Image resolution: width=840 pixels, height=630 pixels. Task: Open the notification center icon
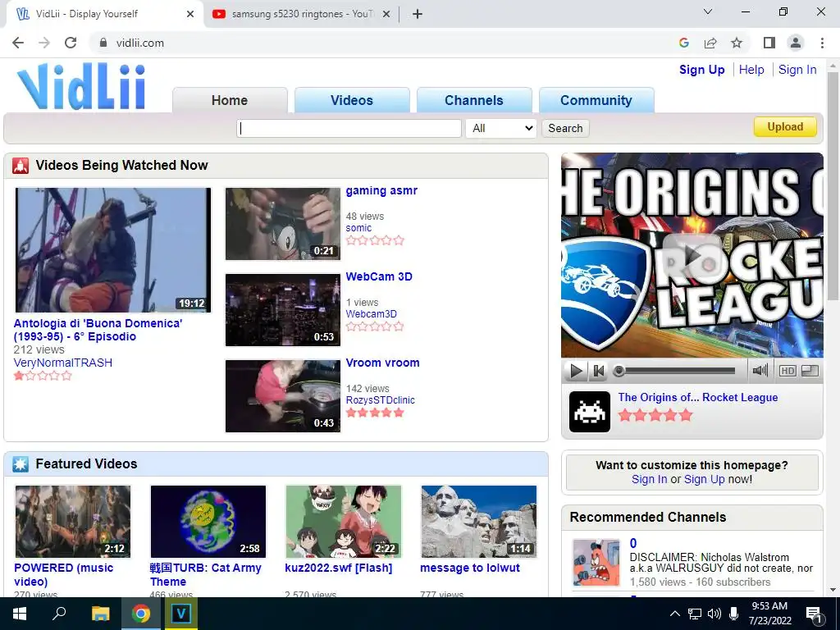[x=814, y=614]
